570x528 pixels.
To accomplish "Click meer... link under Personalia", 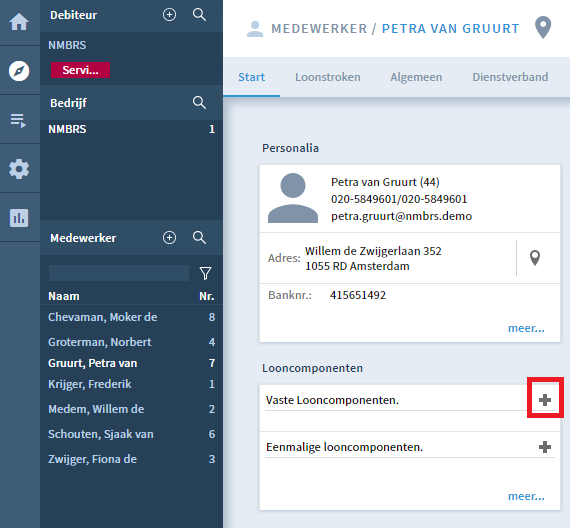I will point(526,328).
